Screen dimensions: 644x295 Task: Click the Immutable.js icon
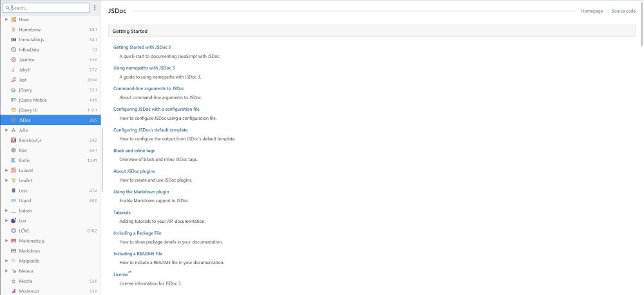[14, 39]
